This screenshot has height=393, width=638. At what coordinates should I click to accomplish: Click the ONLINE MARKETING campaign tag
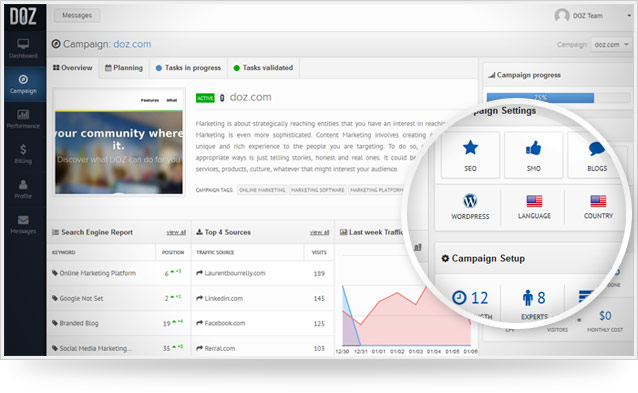262,190
